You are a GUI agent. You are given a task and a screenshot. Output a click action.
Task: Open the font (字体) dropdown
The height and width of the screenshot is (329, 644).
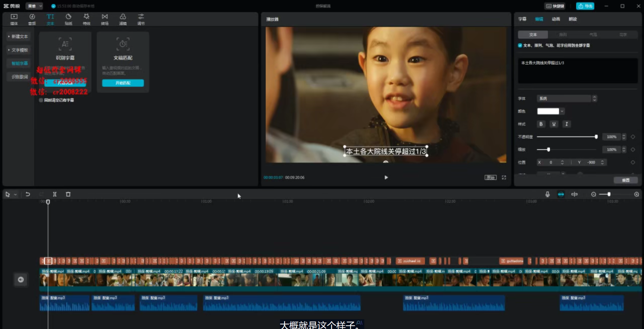point(567,98)
